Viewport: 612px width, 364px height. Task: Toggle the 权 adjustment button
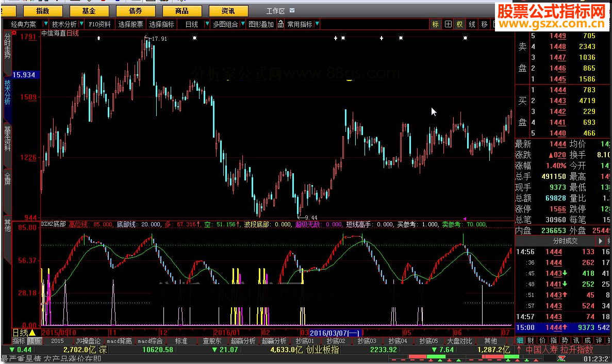(x=459, y=24)
